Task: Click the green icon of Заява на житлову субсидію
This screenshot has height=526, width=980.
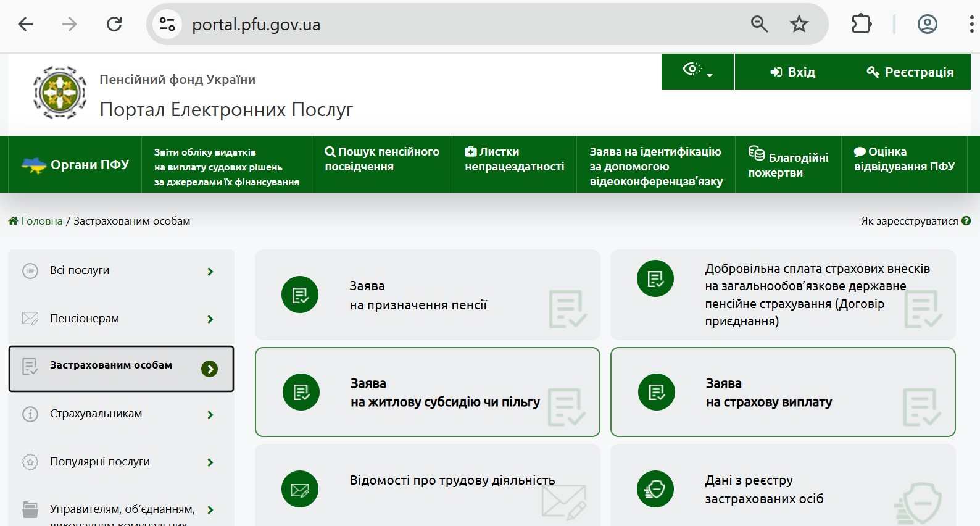Action: point(301,392)
